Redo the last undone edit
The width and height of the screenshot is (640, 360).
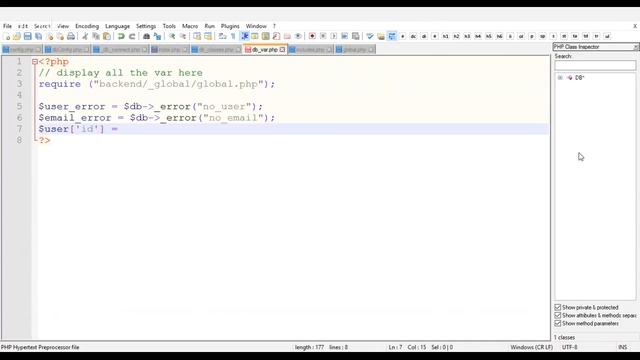coord(132,36)
